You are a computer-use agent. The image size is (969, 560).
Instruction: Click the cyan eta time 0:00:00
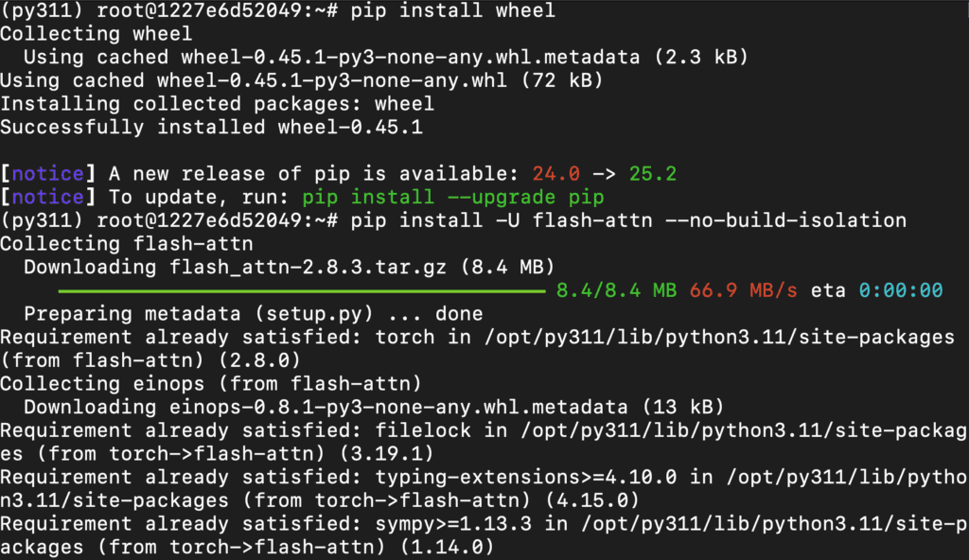(900, 290)
